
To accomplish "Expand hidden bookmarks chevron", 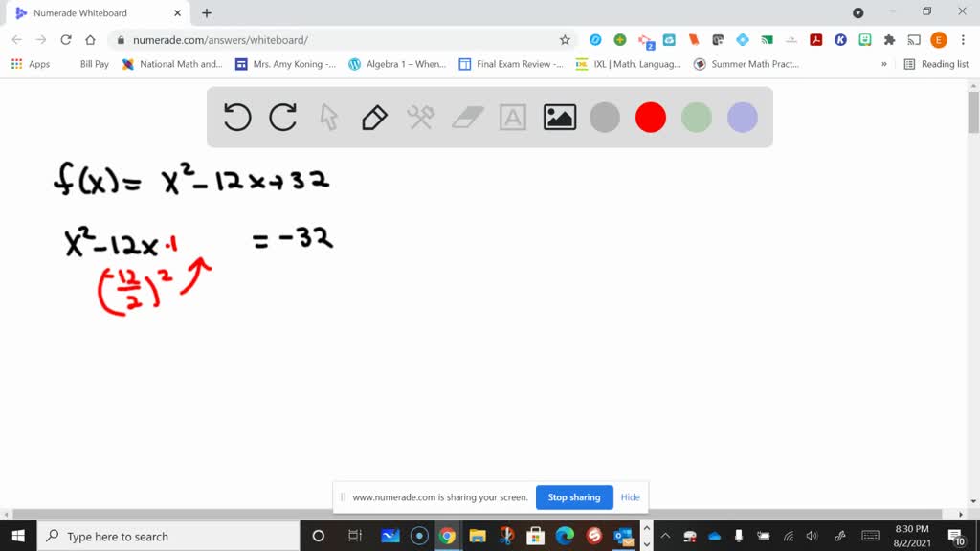I will 883,64.
